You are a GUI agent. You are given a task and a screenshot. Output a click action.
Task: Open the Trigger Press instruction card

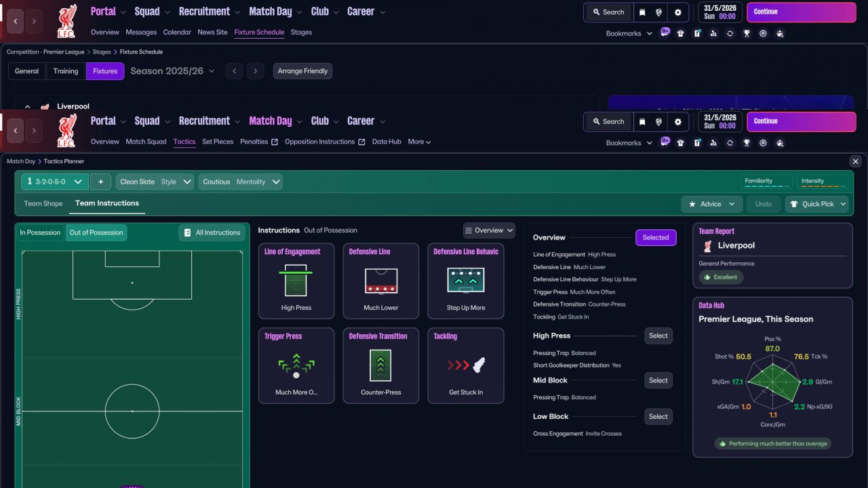[296, 366]
